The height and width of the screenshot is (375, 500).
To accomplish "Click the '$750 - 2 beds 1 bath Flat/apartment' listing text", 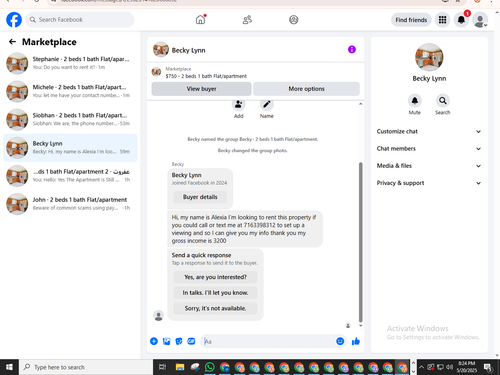I will (206, 76).
